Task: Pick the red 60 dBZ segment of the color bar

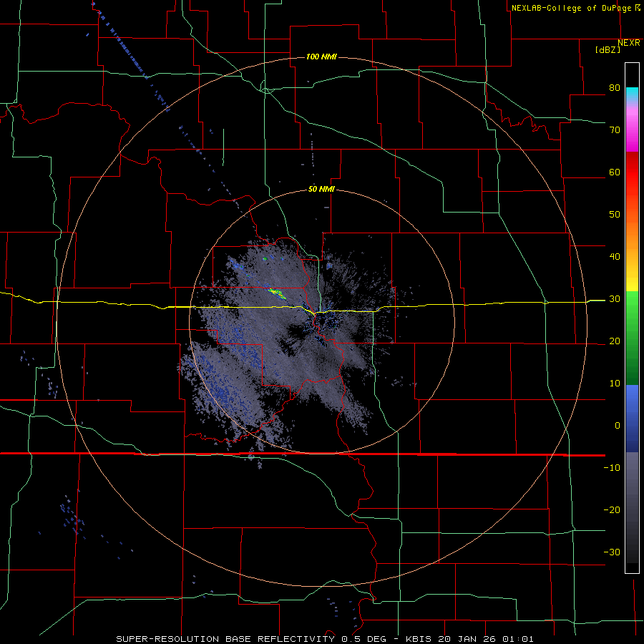Action: [632, 172]
